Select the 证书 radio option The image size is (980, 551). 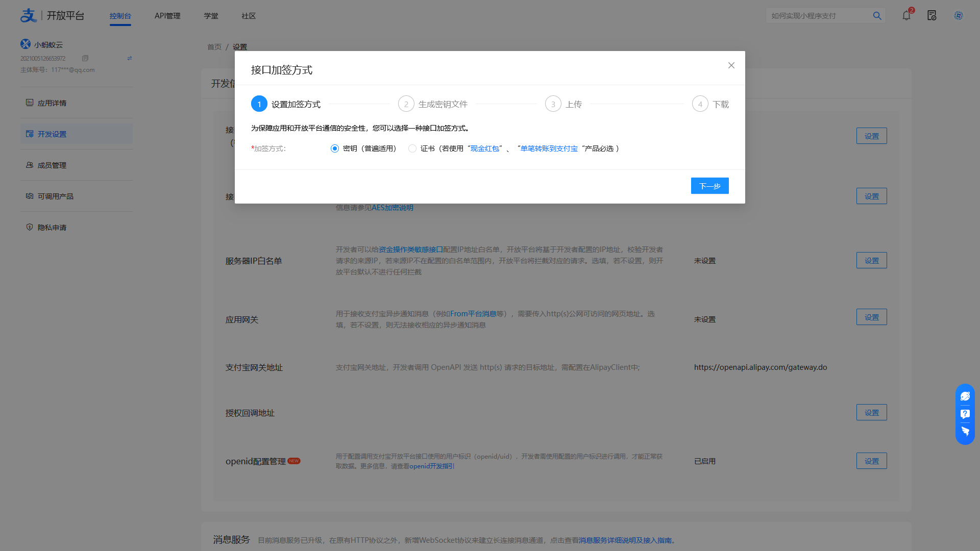(x=412, y=148)
